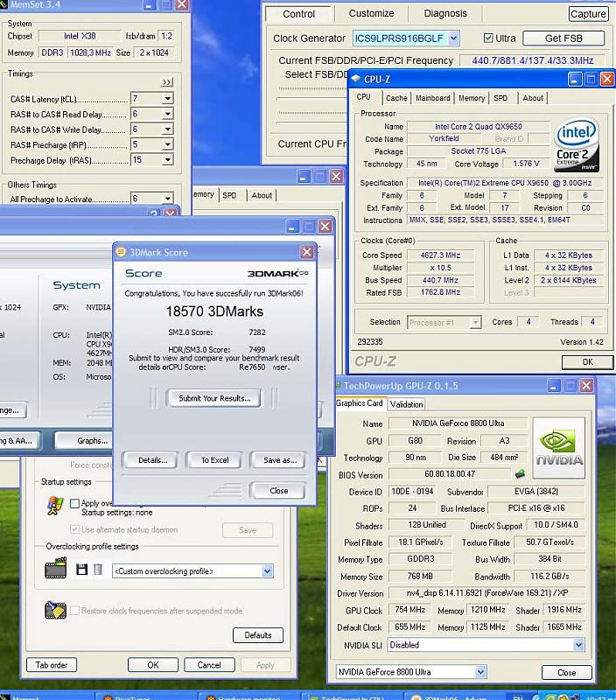This screenshot has width=616, height=700.
Task: Click the Core Speed 4627.3 MHz field
Action: click(440, 255)
